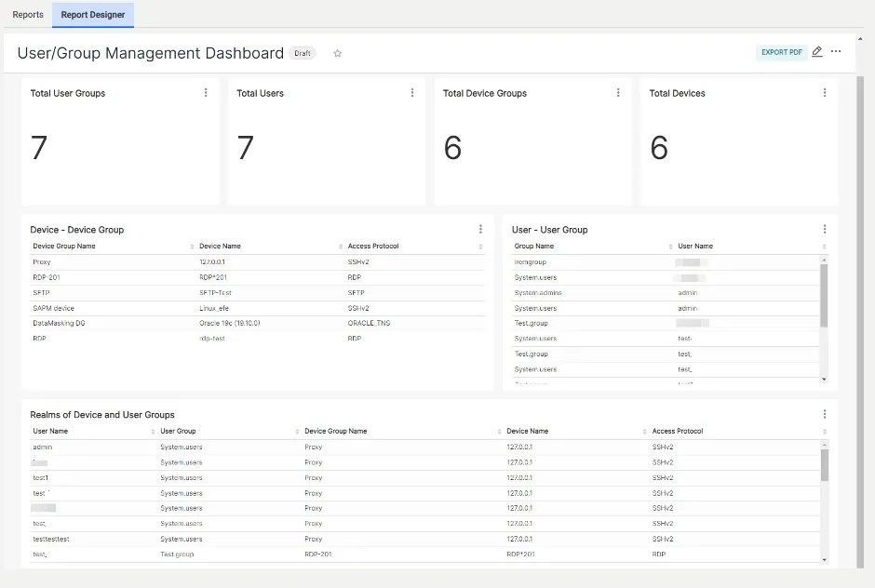Click testtesttest user name in Realms table
The width and height of the screenshot is (875, 588).
click(51, 540)
